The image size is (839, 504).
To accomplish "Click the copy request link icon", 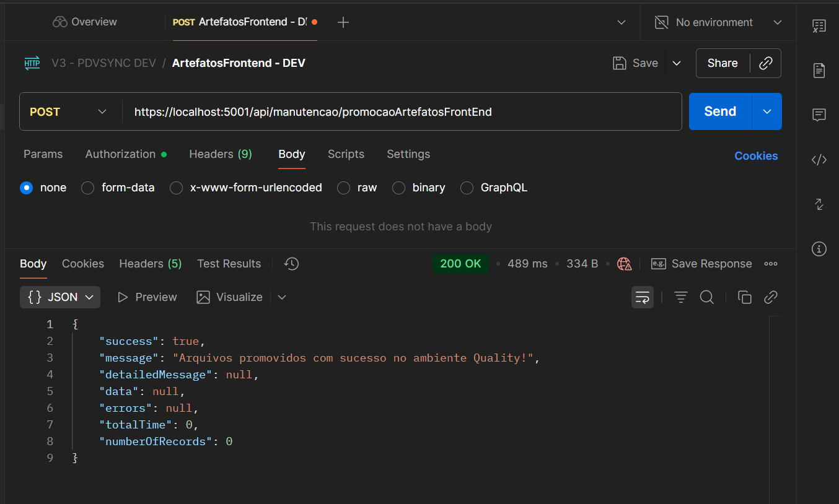I will point(766,63).
